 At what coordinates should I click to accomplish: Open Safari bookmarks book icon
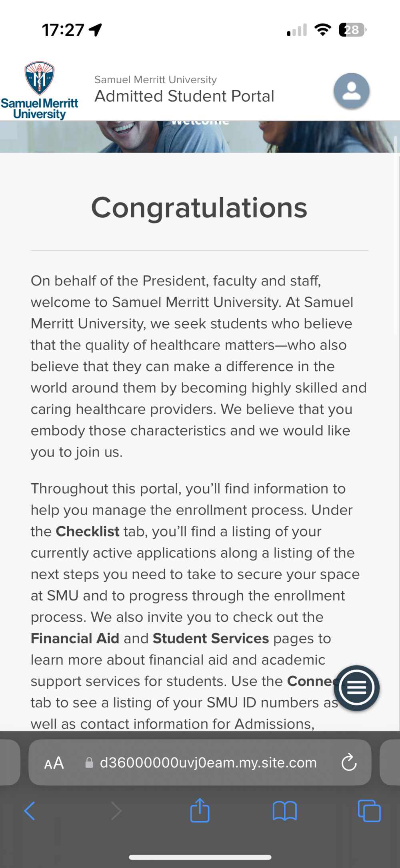click(284, 811)
